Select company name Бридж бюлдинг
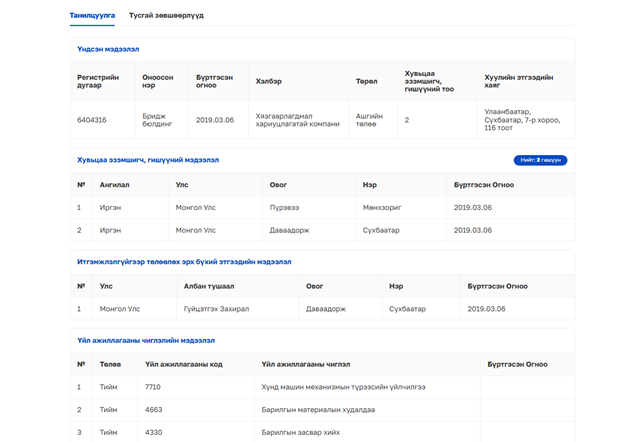The width and height of the screenshot is (624, 442). tap(157, 120)
